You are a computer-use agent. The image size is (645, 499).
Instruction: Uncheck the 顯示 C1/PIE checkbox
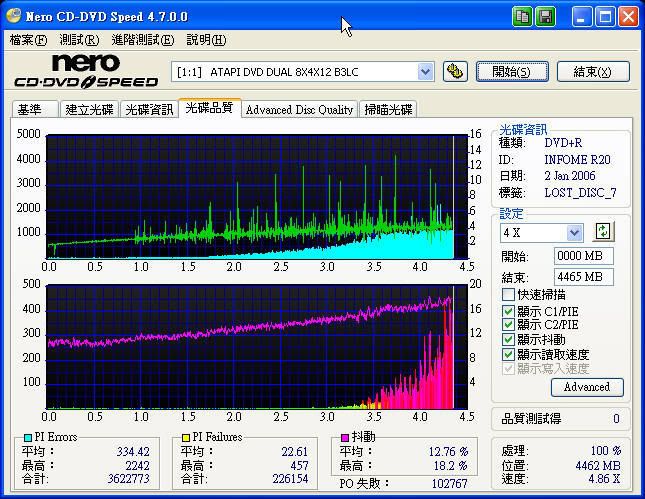click(509, 311)
